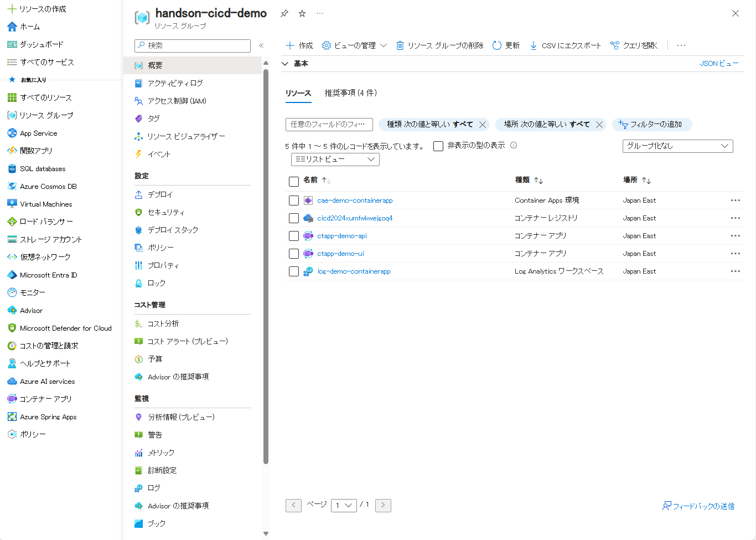Click 任意のフィールドのフィルター input
Image resolution: width=756 pixels, height=540 pixels.
pos(329,125)
